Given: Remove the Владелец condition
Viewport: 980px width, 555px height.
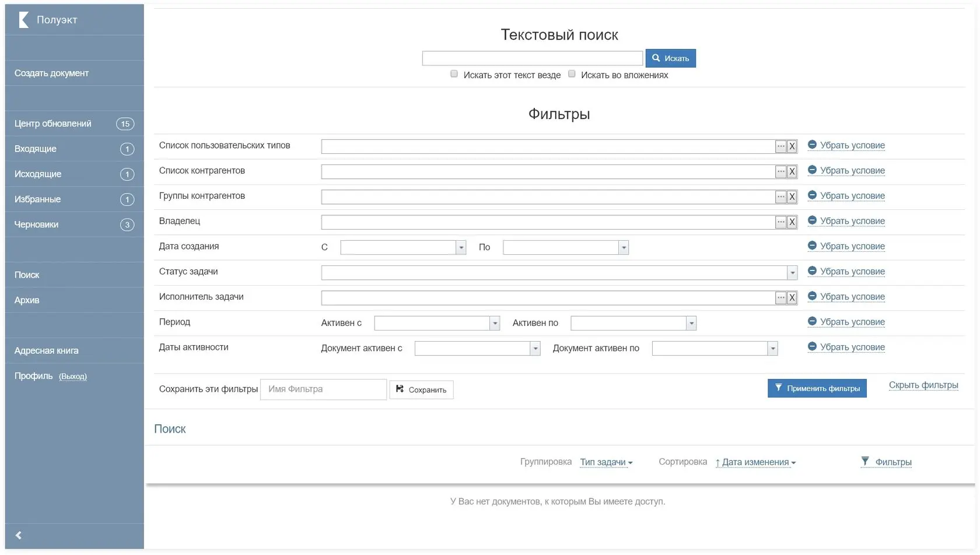Looking at the screenshot, I should coord(846,221).
